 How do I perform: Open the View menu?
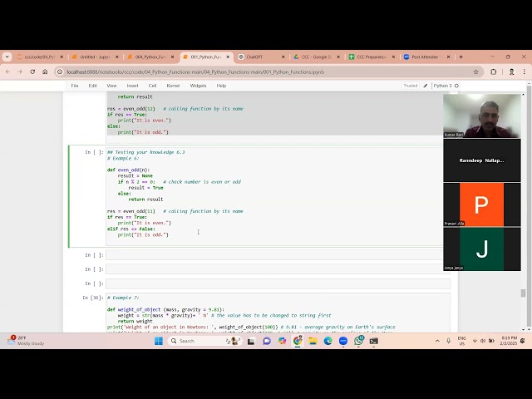pyautogui.click(x=111, y=86)
